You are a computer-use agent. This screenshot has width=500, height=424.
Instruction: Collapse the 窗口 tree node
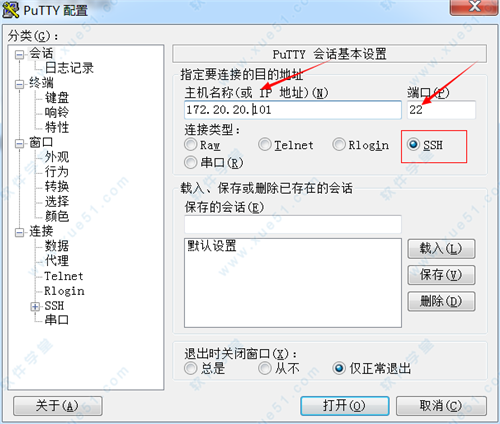pos(20,143)
